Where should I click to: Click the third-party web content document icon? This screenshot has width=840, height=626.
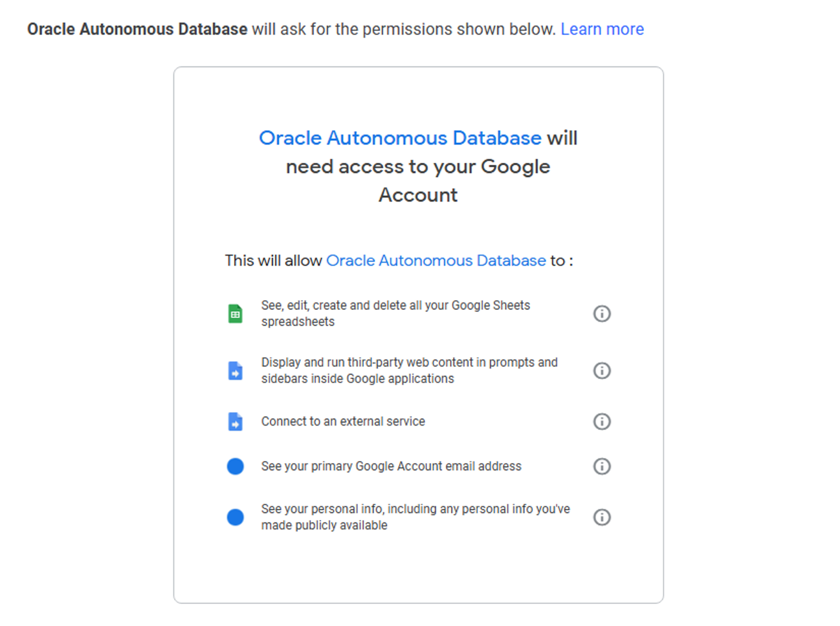[235, 370]
